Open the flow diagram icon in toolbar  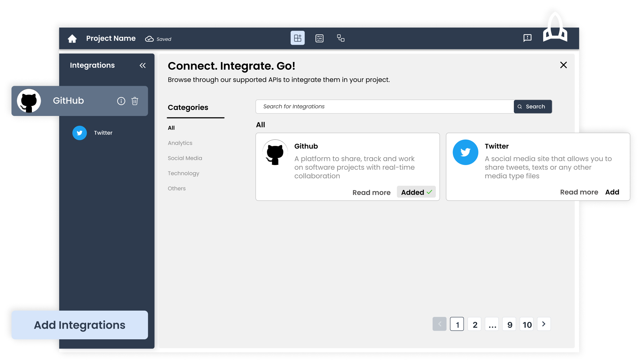coord(341,38)
